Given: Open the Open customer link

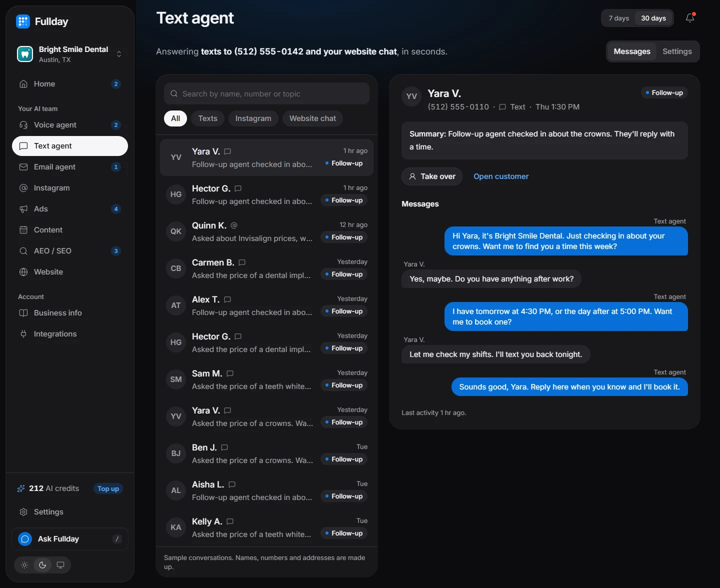Looking at the screenshot, I should (501, 176).
